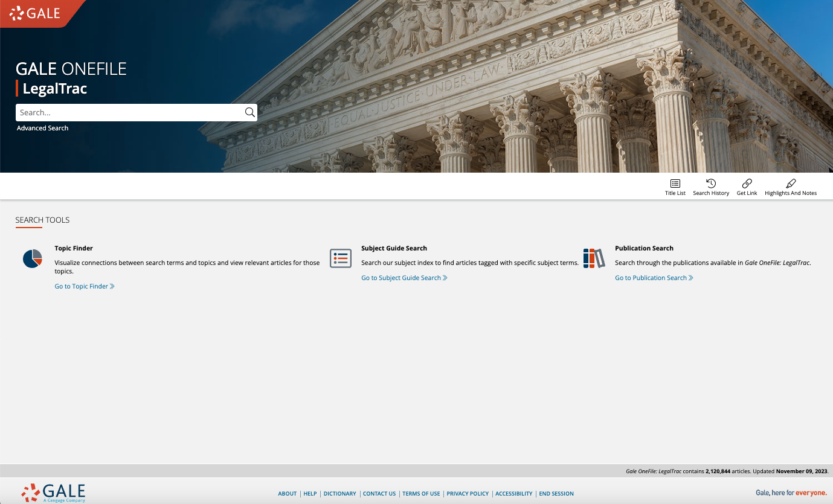Click the LegalTrac product title
This screenshot has height=504, width=833.
click(55, 89)
